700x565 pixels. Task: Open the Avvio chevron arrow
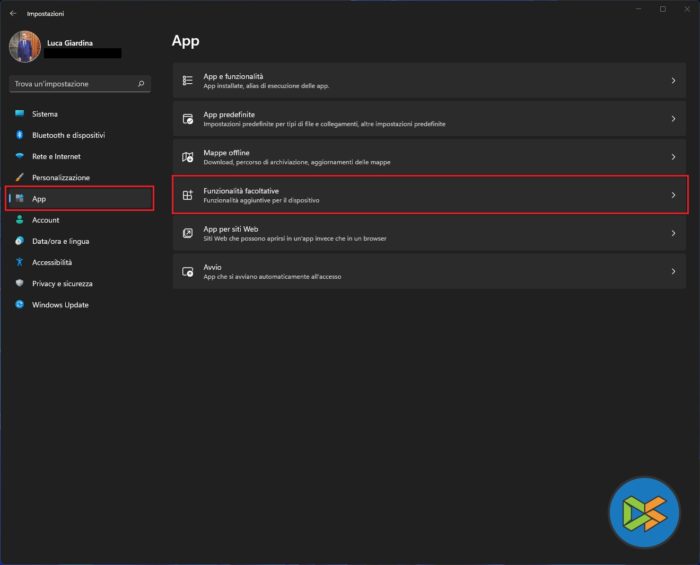pyautogui.click(x=673, y=271)
